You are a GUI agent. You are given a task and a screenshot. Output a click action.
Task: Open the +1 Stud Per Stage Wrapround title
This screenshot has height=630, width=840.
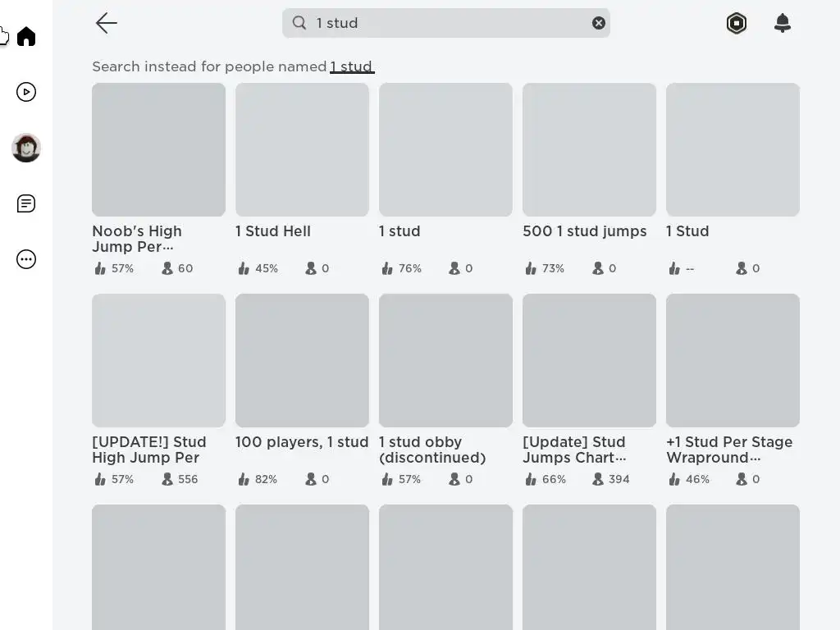pos(729,450)
